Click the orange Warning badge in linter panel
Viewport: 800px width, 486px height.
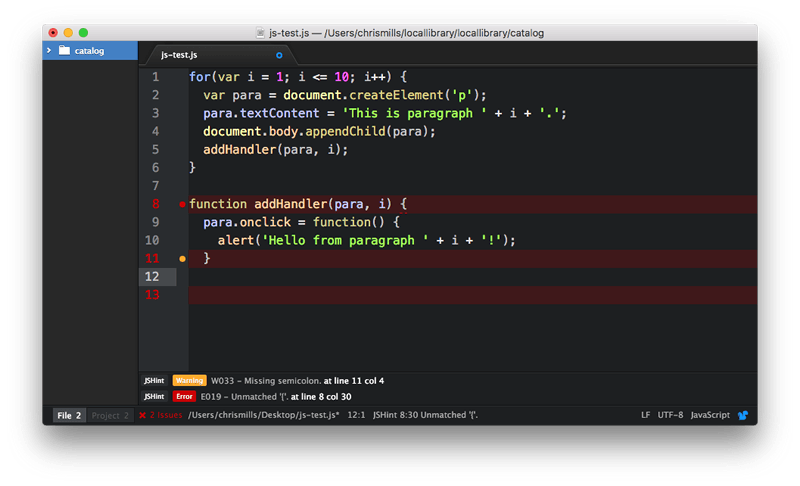click(x=189, y=381)
